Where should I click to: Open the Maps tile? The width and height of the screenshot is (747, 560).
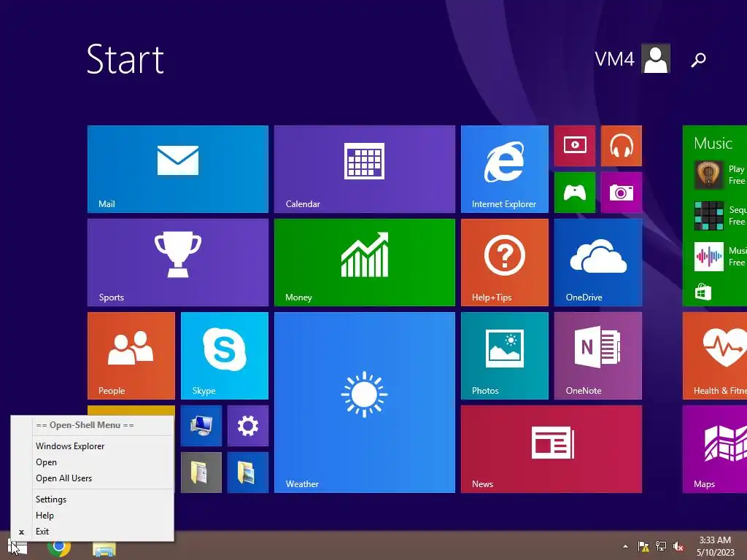tap(715, 449)
